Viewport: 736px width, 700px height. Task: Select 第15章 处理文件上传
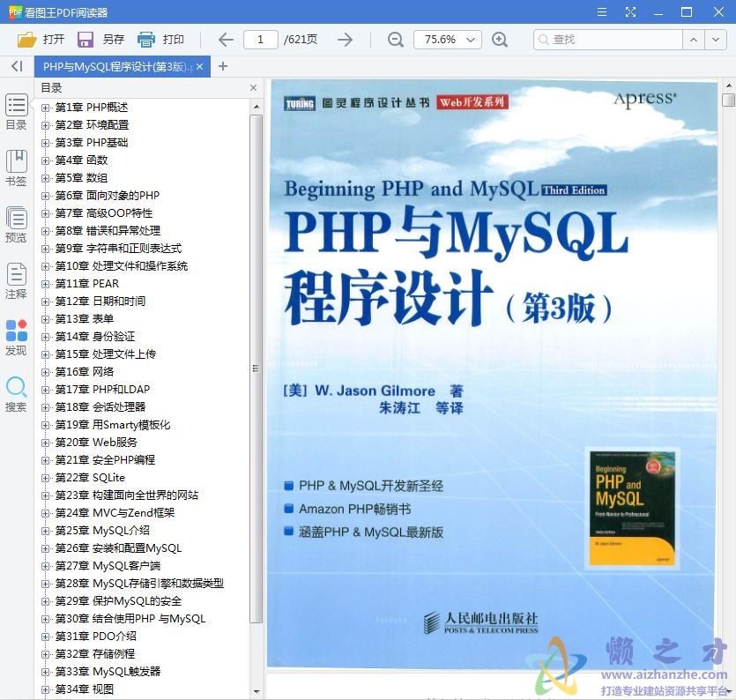click(105, 354)
